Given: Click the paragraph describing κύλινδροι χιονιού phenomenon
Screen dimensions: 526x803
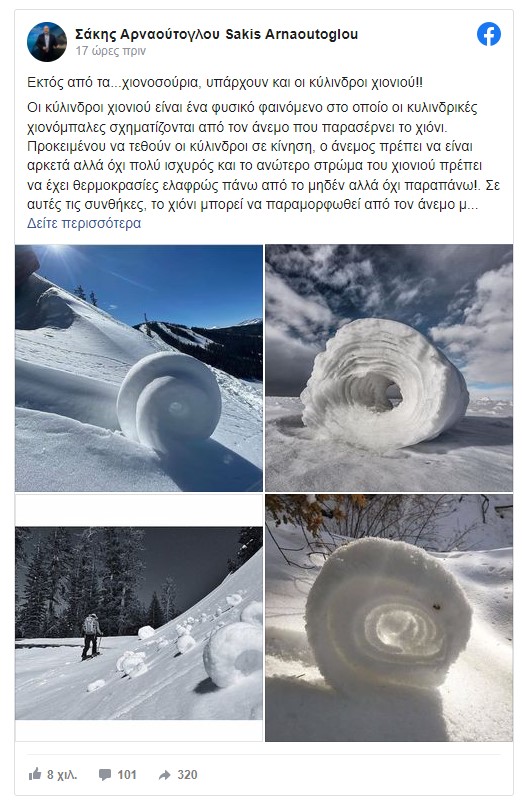Looking at the screenshot, I should tap(263, 156).
